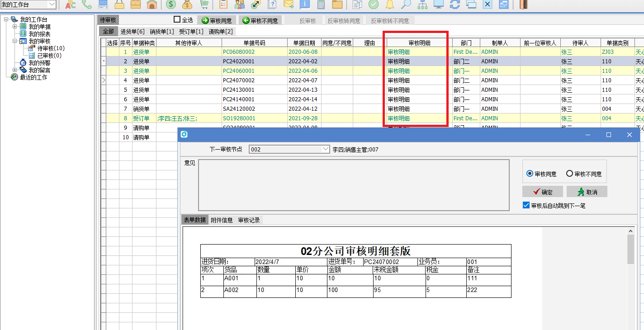Click the house toolbar icon
The height and width of the screenshot is (330, 644).
click(152, 5)
